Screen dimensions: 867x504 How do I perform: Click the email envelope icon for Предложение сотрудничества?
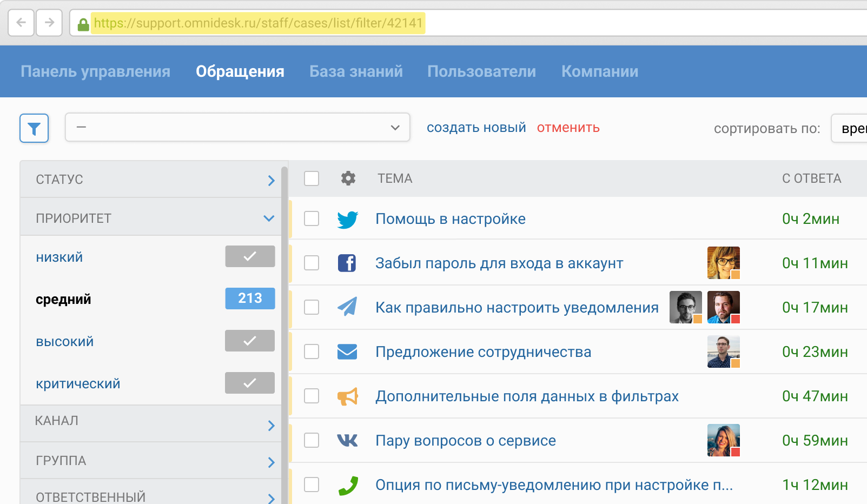pos(347,352)
